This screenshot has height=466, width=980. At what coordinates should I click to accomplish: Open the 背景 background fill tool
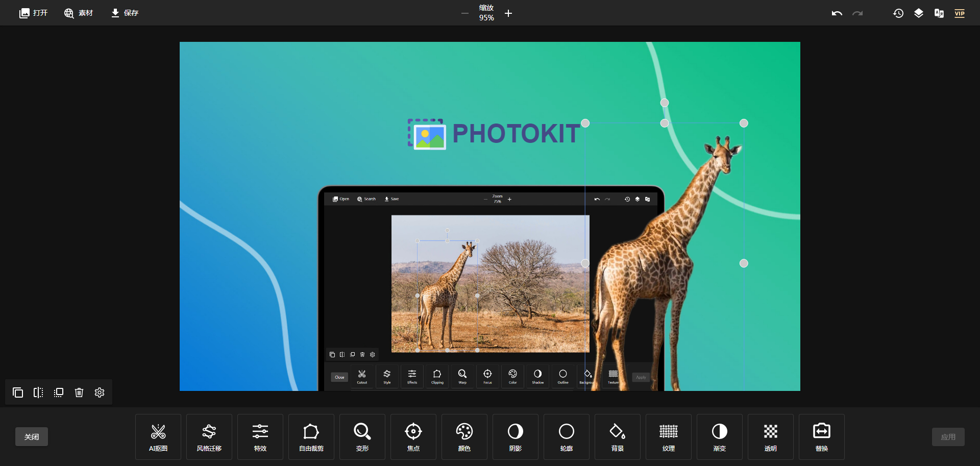(x=618, y=437)
